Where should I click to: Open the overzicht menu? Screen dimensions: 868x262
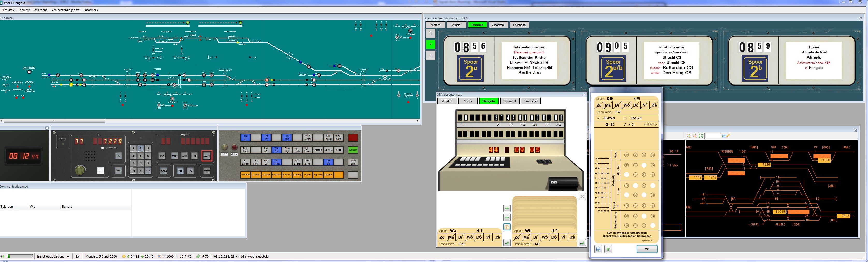(40, 10)
